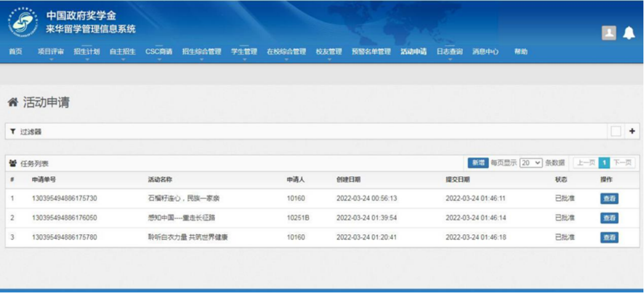Open the notification bell icon

629,33
